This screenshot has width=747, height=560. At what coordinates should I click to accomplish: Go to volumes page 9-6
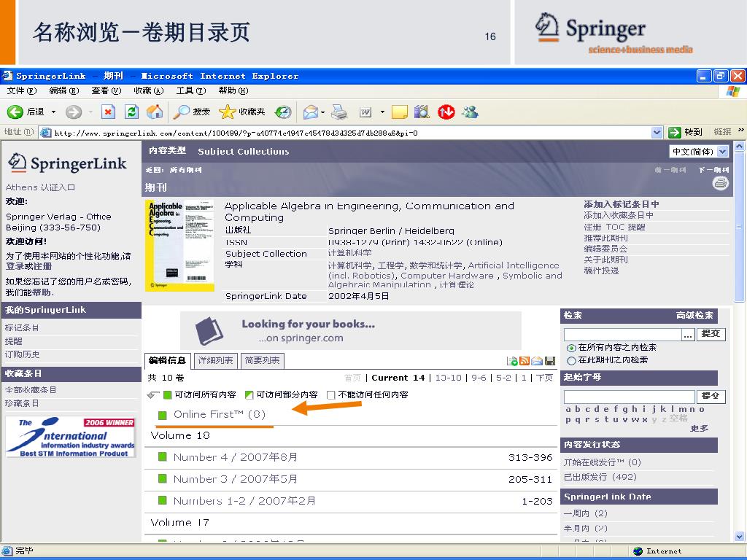(x=479, y=378)
